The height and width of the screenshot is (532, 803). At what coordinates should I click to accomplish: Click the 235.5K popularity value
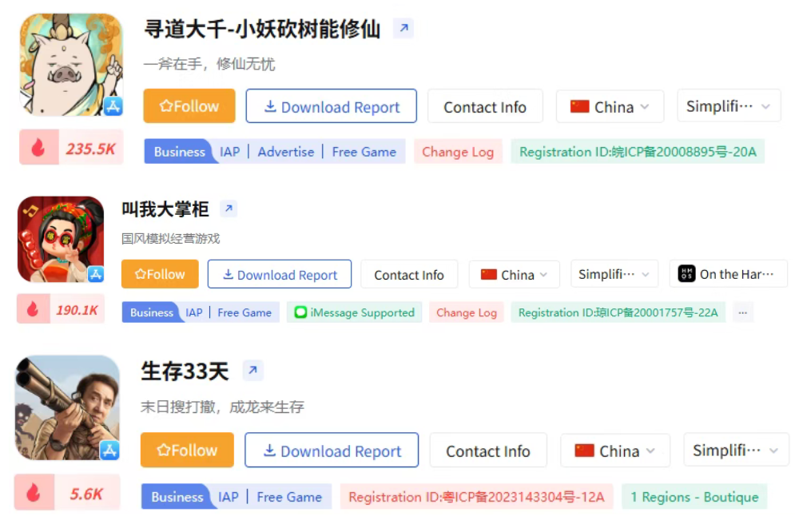90,149
